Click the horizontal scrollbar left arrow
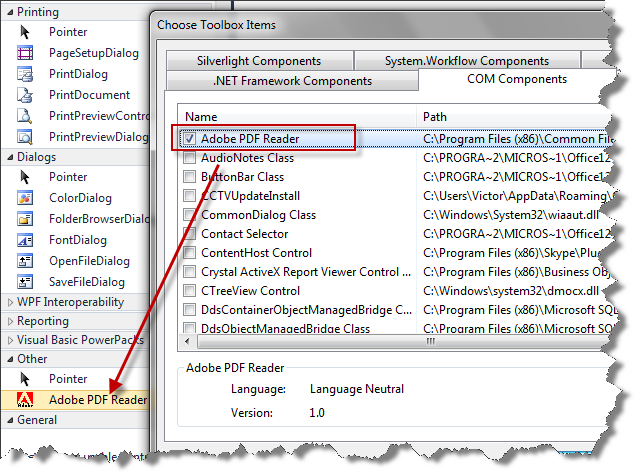 click(x=187, y=341)
